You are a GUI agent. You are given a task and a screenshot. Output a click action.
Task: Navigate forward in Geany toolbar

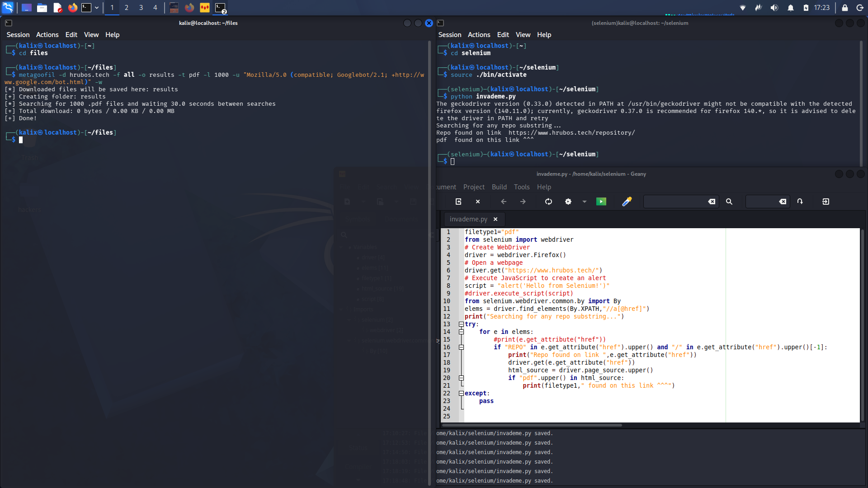523,202
